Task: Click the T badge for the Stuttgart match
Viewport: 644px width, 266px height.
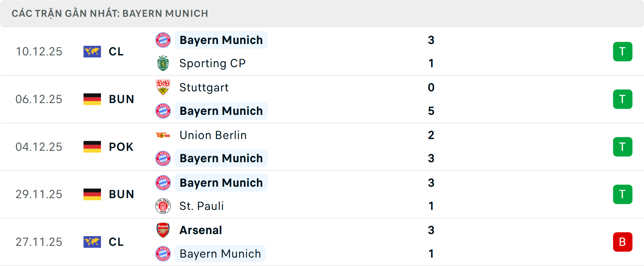Action: [x=623, y=99]
